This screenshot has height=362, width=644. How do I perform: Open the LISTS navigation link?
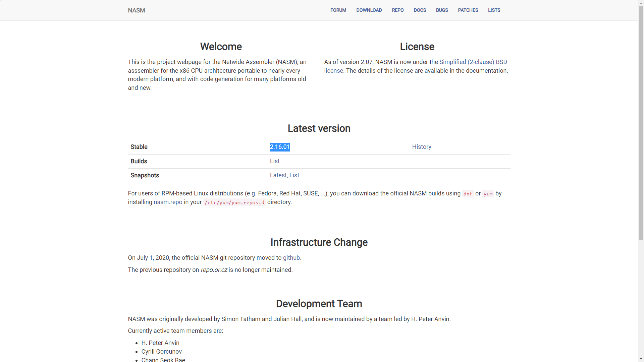[x=494, y=10]
